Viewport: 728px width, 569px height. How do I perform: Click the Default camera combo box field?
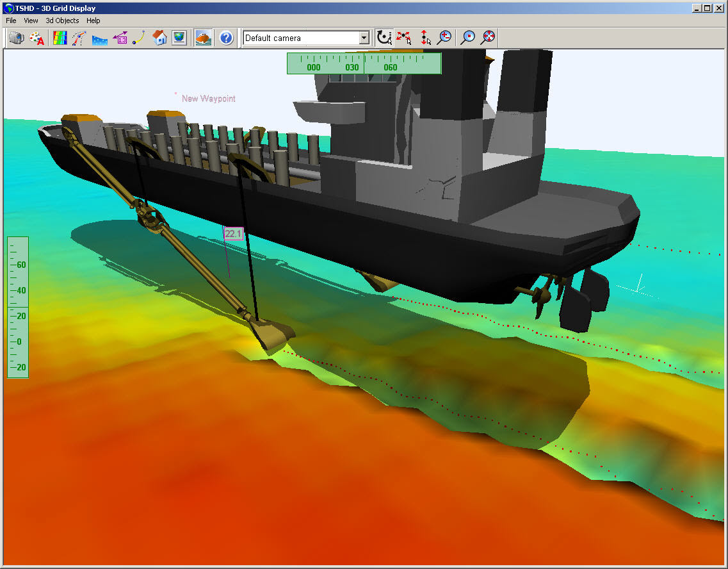[x=300, y=38]
